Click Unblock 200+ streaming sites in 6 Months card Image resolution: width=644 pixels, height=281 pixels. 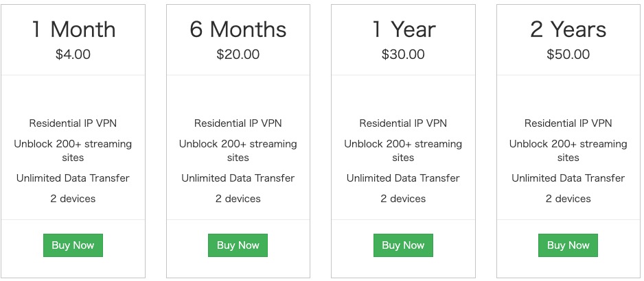click(x=238, y=151)
